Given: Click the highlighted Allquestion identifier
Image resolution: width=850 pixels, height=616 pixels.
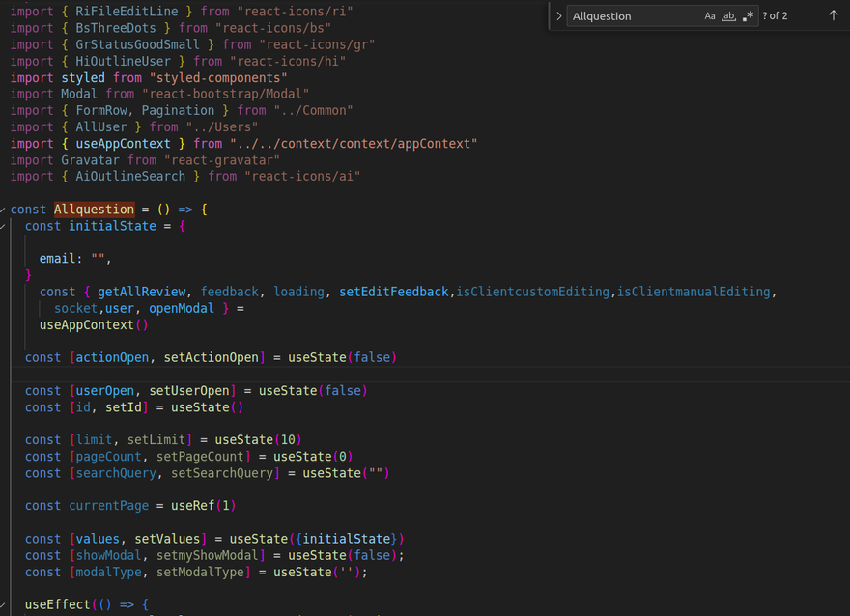Looking at the screenshot, I should tap(94, 210).
